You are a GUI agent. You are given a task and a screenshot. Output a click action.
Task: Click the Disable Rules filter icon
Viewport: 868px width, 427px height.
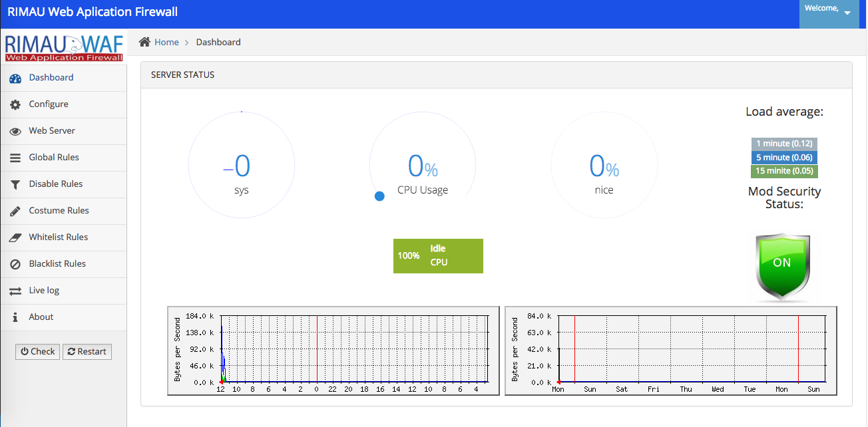click(x=15, y=185)
